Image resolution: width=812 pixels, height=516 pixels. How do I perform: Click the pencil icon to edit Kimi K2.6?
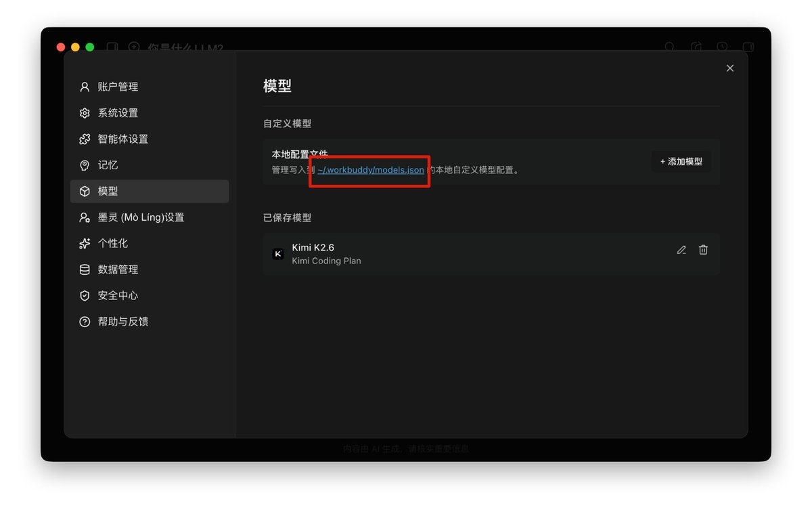(x=681, y=250)
